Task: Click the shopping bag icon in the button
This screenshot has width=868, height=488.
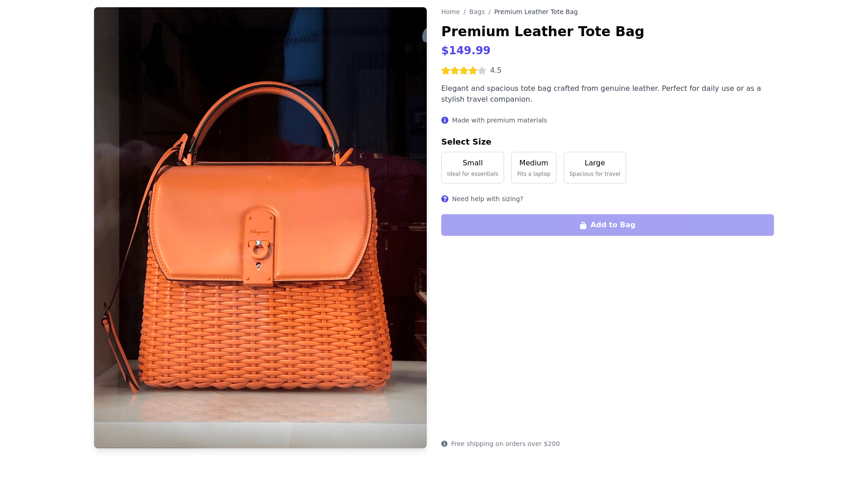Action: tap(583, 225)
